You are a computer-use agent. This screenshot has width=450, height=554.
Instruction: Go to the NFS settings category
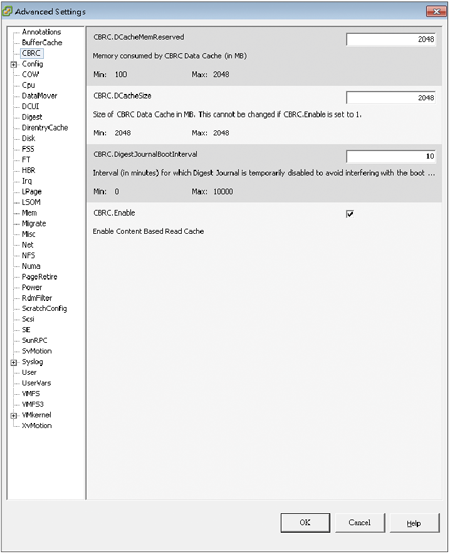coord(28,255)
